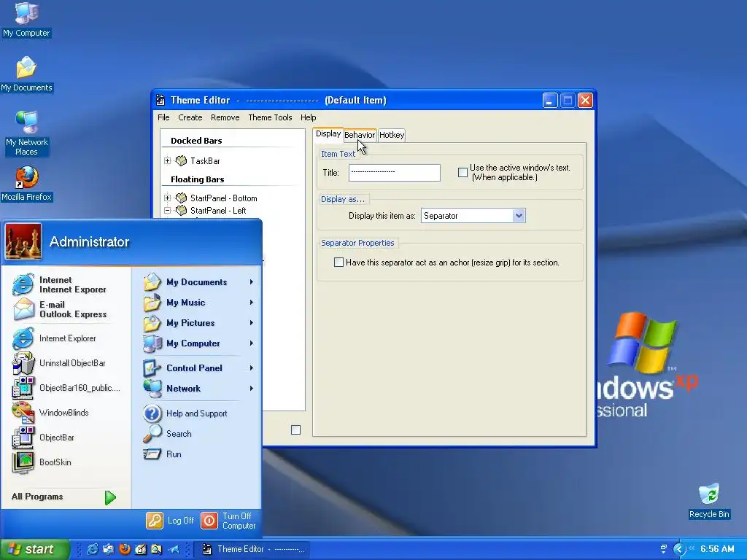This screenshot has width=747, height=560.
Task: Click the Administrator chess user picture
Action: pyautogui.click(x=23, y=242)
